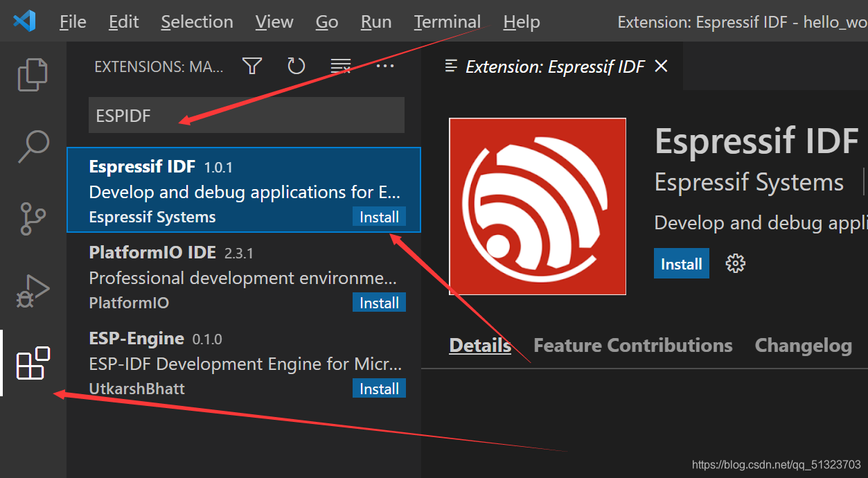Open the Selection menu
This screenshot has height=478, width=868.
coord(197,22)
